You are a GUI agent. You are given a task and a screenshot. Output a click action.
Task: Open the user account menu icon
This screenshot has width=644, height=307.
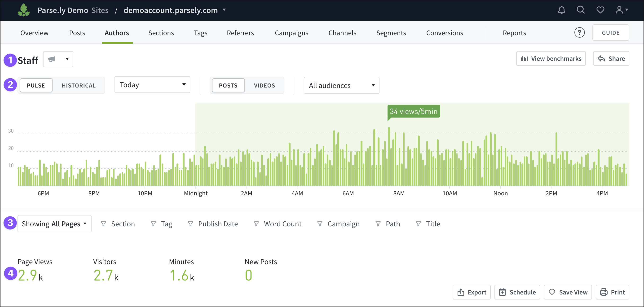tap(622, 10)
